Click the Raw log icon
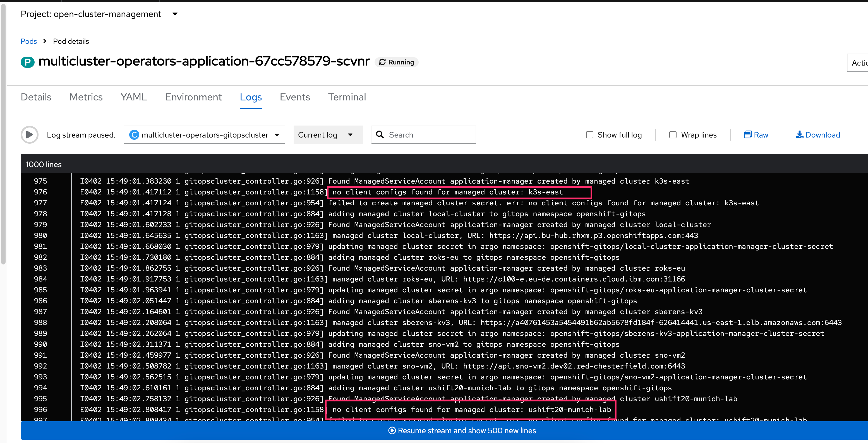The height and width of the screenshot is (443, 868). click(747, 135)
